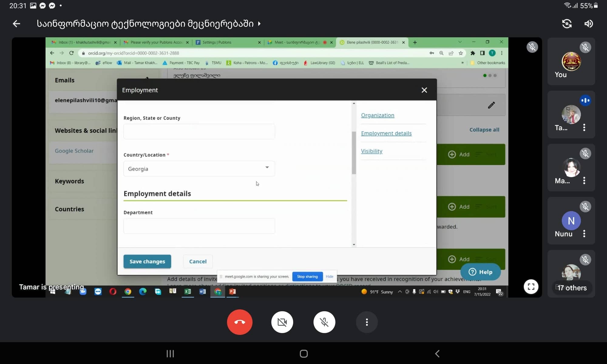Enter fullscreen for the presentation
The height and width of the screenshot is (364, 607).
[531, 287]
